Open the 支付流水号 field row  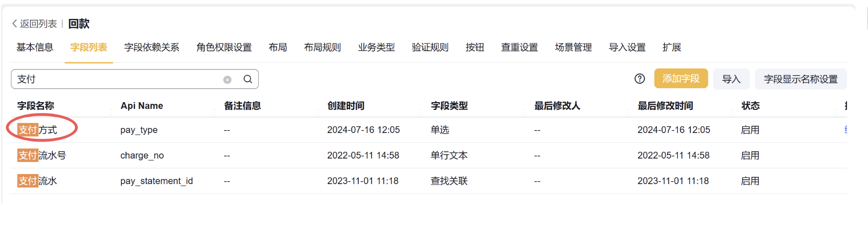42,155
